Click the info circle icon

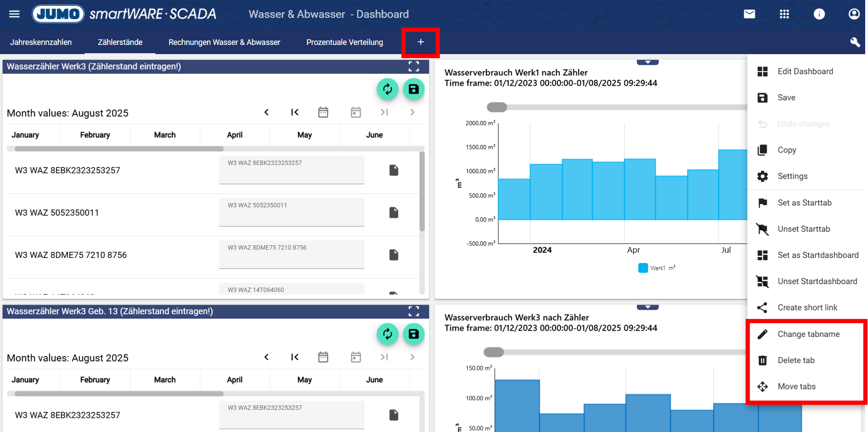[819, 14]
